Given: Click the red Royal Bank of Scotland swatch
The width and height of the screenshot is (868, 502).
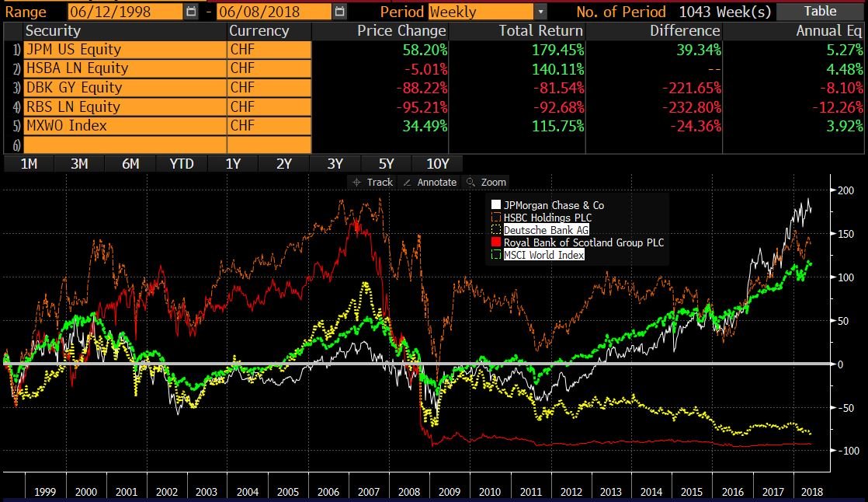Looking at the screenshot, I should pos(496,242).
